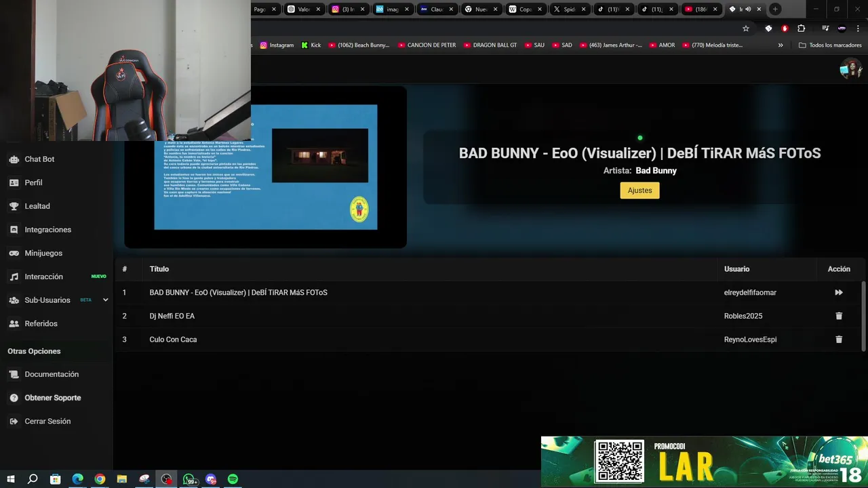Open Snipping Tool from the taskbar
Image resolution: width=868 pixels, height=488 pixels.
[x=144, y=479]
